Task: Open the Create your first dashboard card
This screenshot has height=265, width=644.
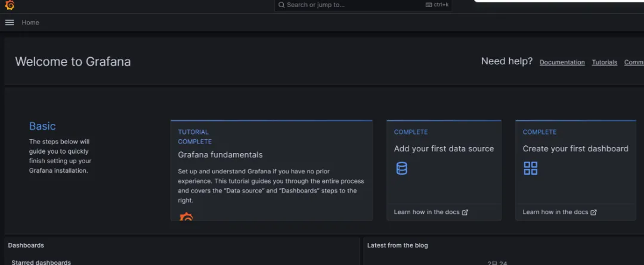Action: pyautogui.click(x=576, y=170)
